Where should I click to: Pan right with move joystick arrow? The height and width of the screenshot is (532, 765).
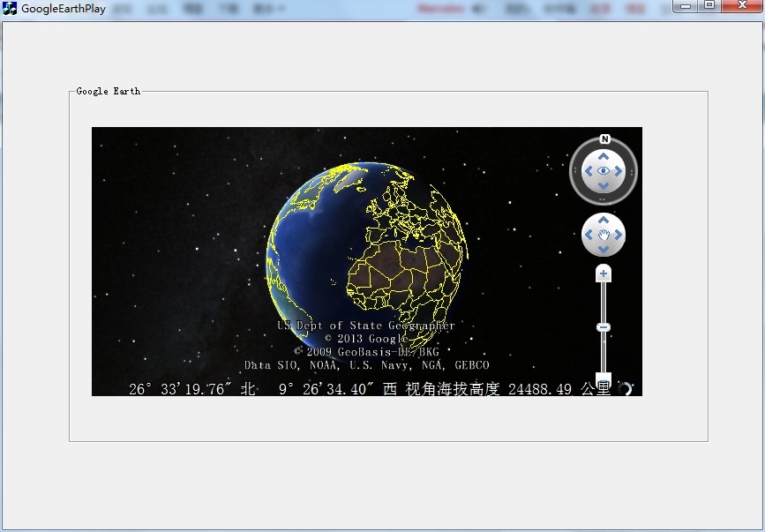(x=619, y=235)
